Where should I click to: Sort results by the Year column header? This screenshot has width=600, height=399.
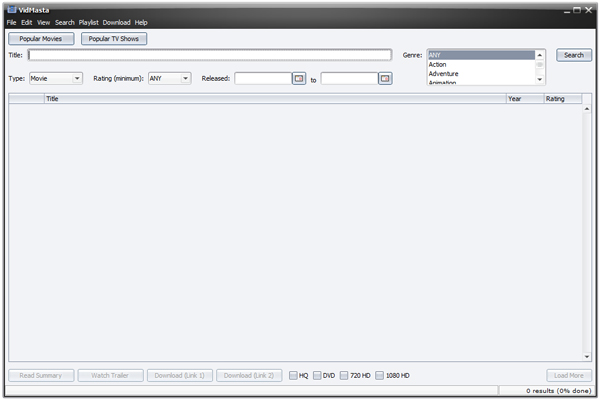tap(525, 99)
